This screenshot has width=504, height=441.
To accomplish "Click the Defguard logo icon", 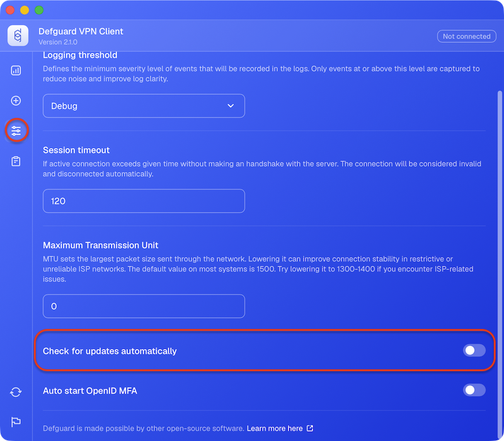I will (x=18, y=35).
